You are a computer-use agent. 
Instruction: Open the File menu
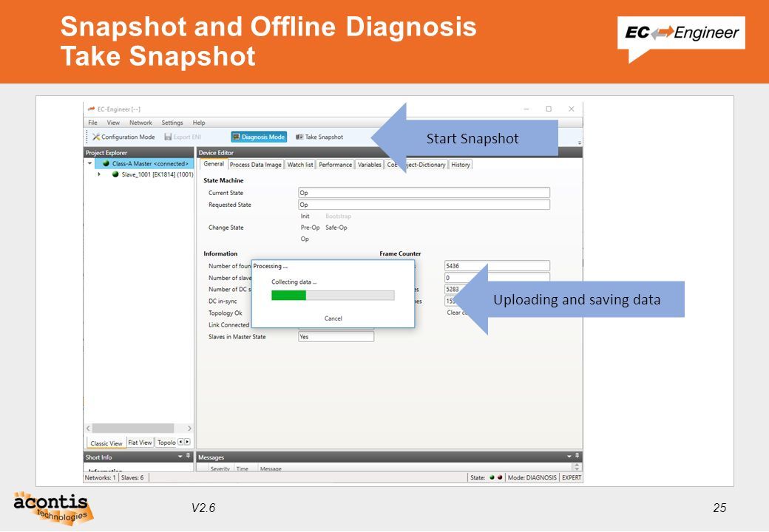pos(92,123)
